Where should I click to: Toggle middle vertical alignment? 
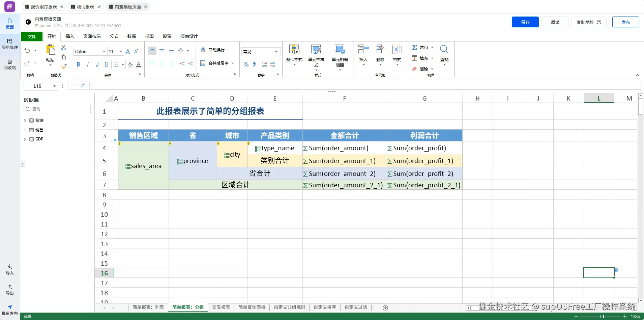click(162, 51)
